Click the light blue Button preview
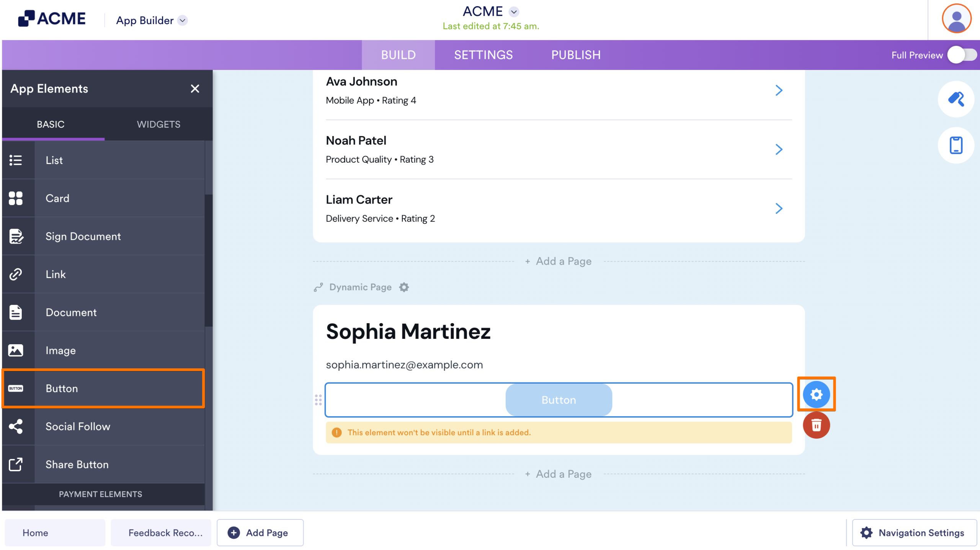This screenshot has height=550, width=980. pyautogui.click(x=559, y=400)
